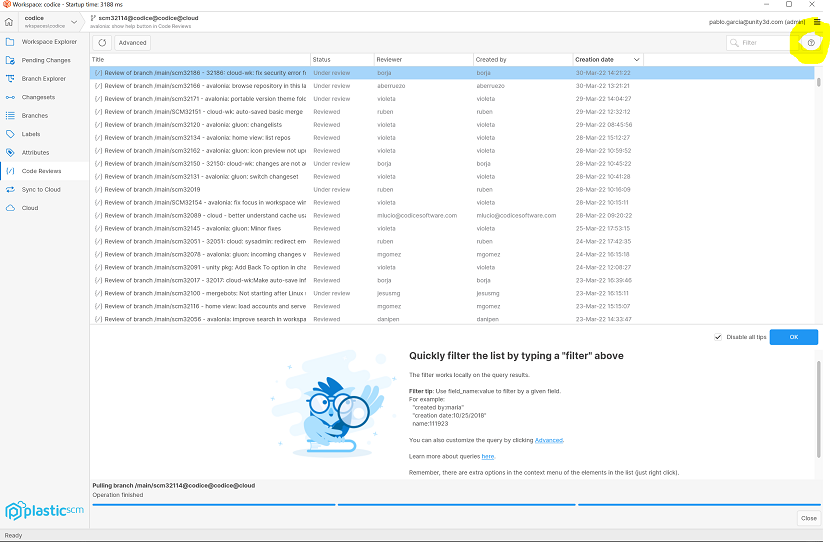Click the Cloud sidebar icon
This screenshot has width=830, height=542.
coord(10,208)
